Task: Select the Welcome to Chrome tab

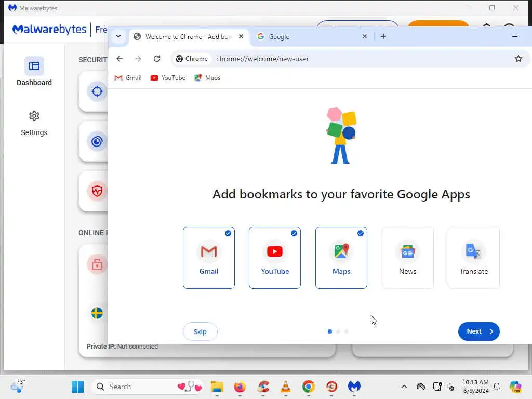Action: (x=189, y=37)
